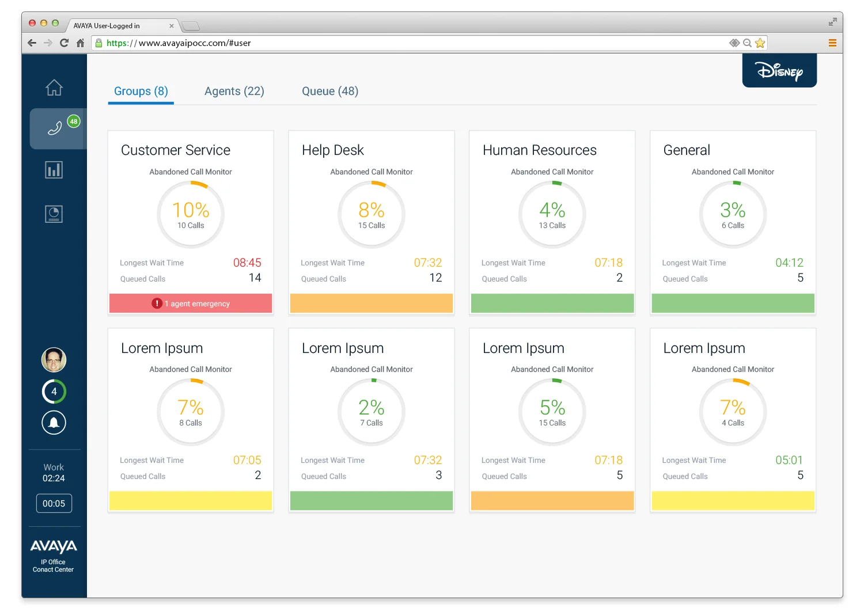This screenshot has height=616, width=864.
Task: Open the General group title
Action: click(687, 150)
